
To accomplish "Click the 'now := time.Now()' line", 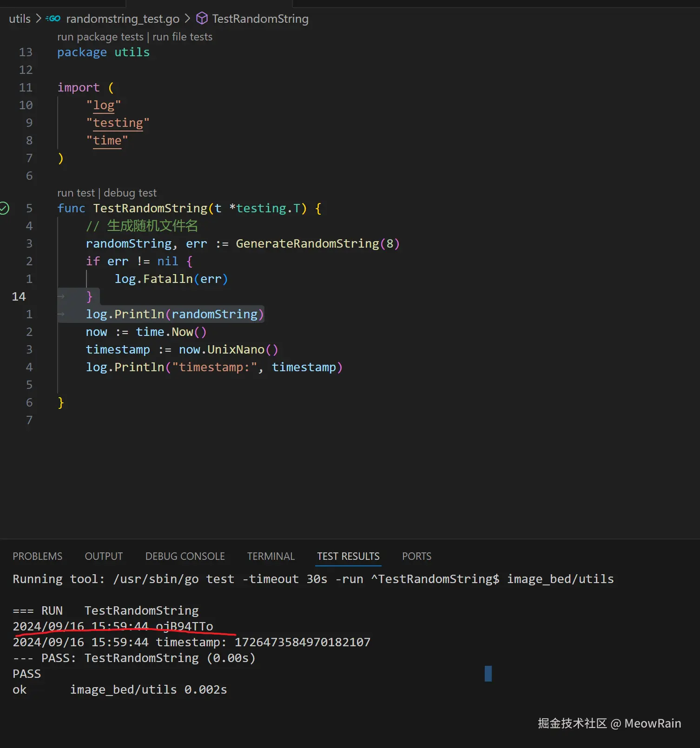I will tap(146, 332).
